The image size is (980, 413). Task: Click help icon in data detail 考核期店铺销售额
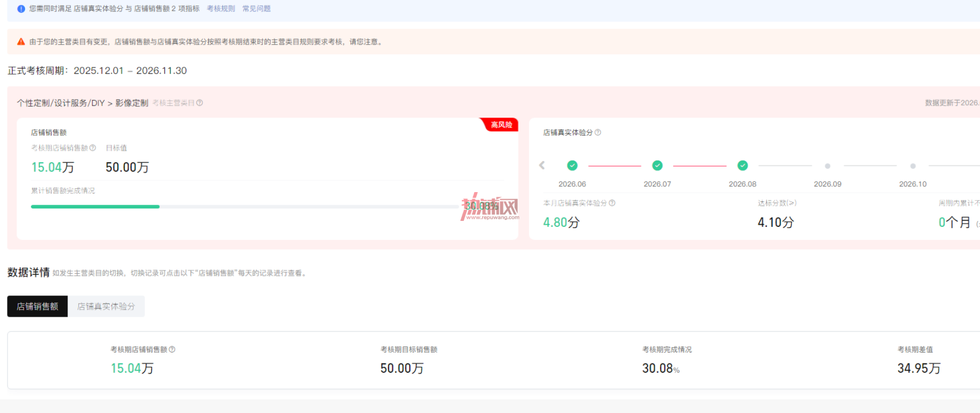[172, 349]
